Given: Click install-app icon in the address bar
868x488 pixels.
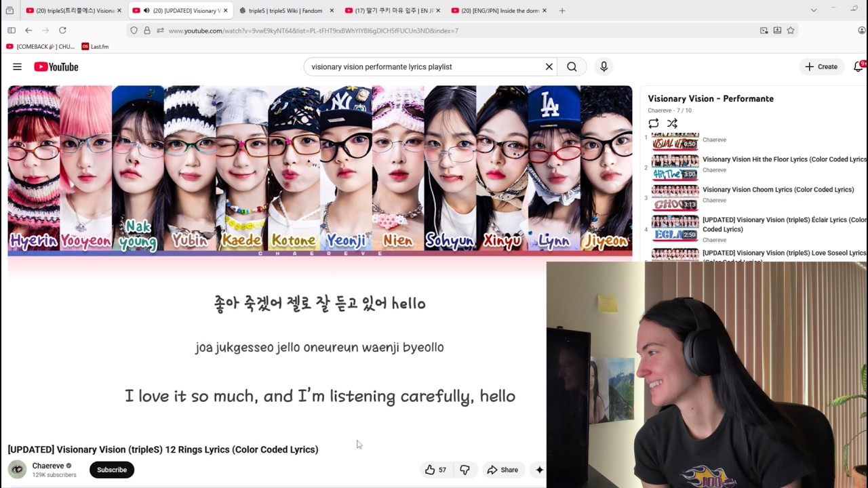Looking at the screenshot, I should click(777, 30).
